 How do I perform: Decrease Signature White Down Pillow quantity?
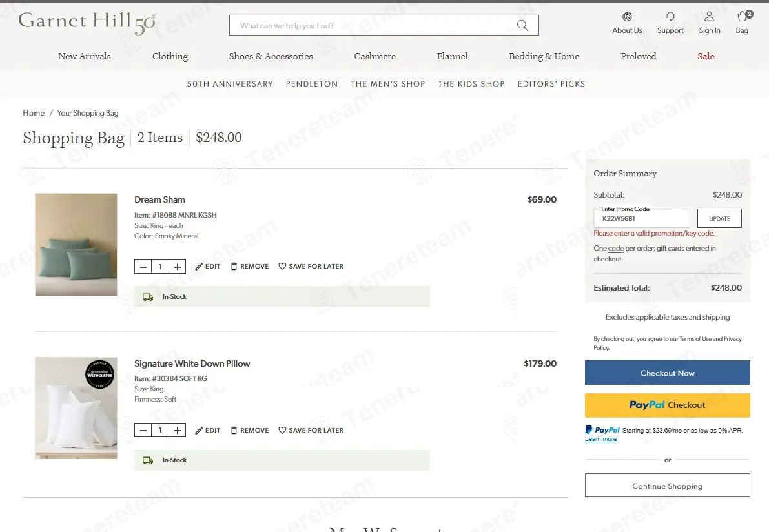coord(143,430)
